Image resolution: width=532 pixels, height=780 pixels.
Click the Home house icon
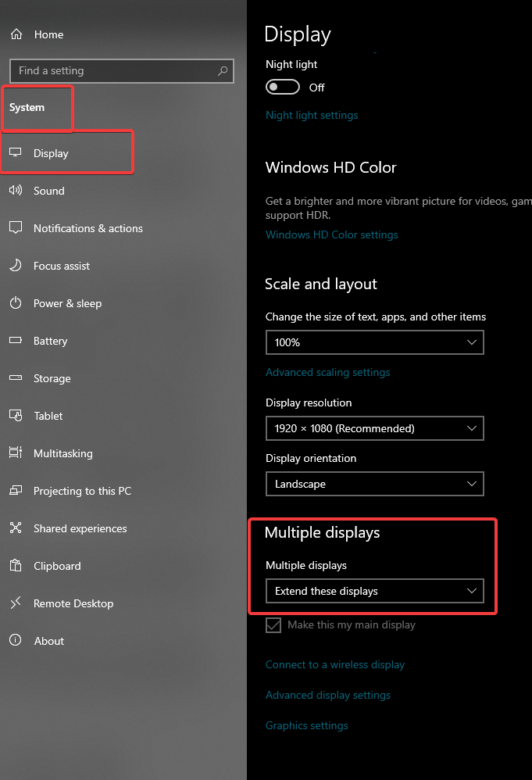(16, 34)
